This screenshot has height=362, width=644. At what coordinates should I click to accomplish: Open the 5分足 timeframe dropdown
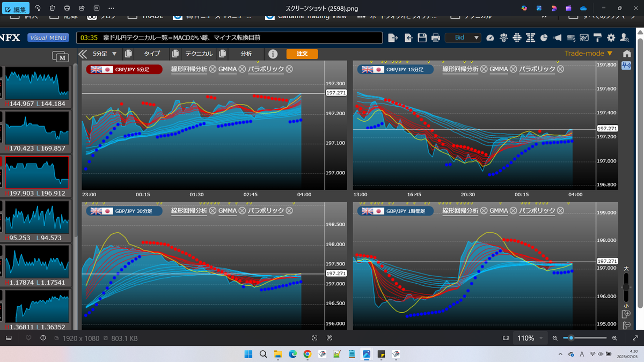[x=105, y=54]
